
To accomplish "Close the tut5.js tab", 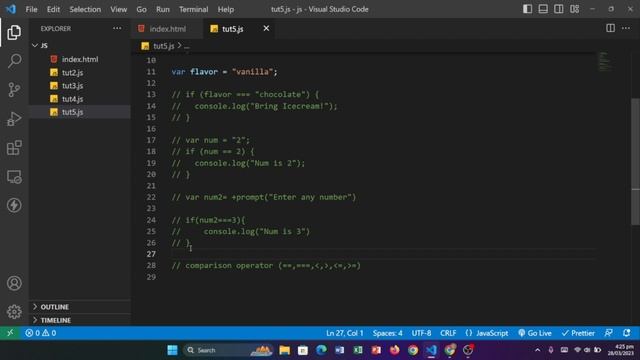I will click(x=266, y=28).
